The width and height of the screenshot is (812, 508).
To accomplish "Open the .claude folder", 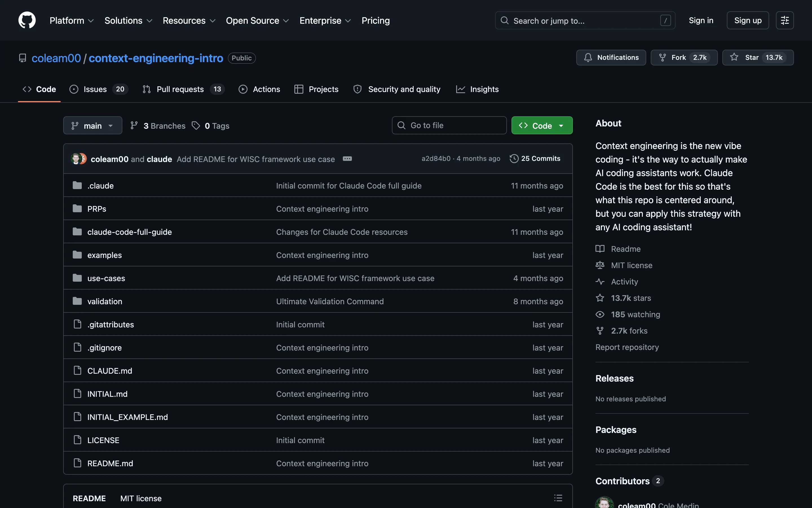I will click(x=100, y=185).
